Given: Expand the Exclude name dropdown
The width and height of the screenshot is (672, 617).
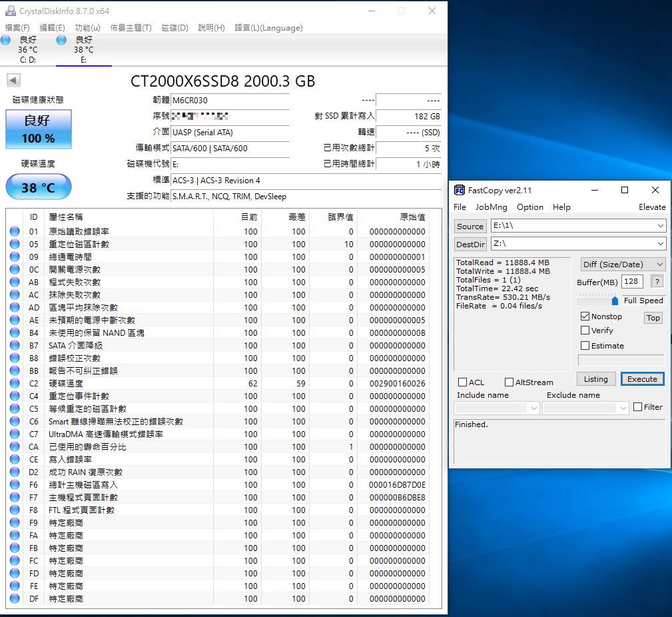Looking at the screenshot, I should [x=623, y=408].
